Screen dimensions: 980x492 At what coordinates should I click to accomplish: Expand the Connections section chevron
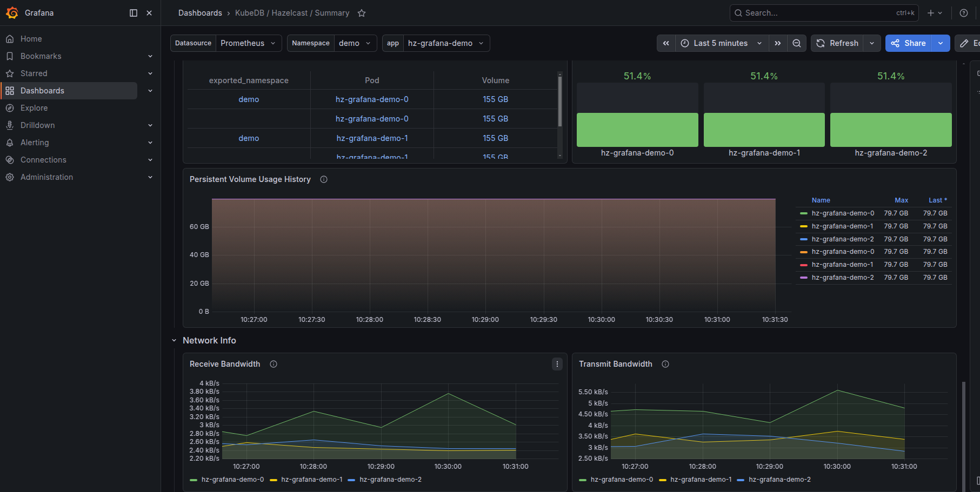click(x=150, y=160)
